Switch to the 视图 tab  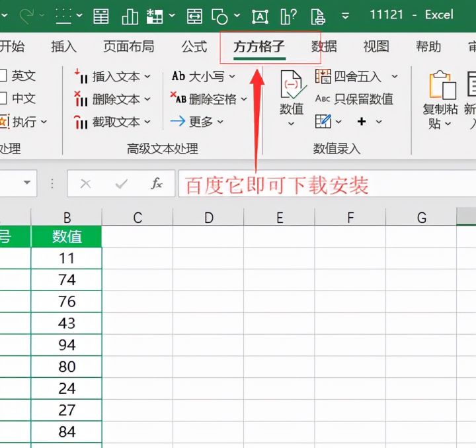pos(376,46)
